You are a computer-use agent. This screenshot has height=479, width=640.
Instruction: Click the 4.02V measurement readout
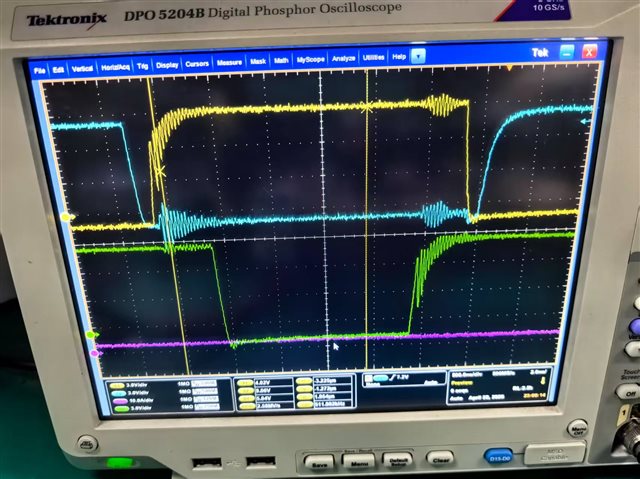coord(262,383)
